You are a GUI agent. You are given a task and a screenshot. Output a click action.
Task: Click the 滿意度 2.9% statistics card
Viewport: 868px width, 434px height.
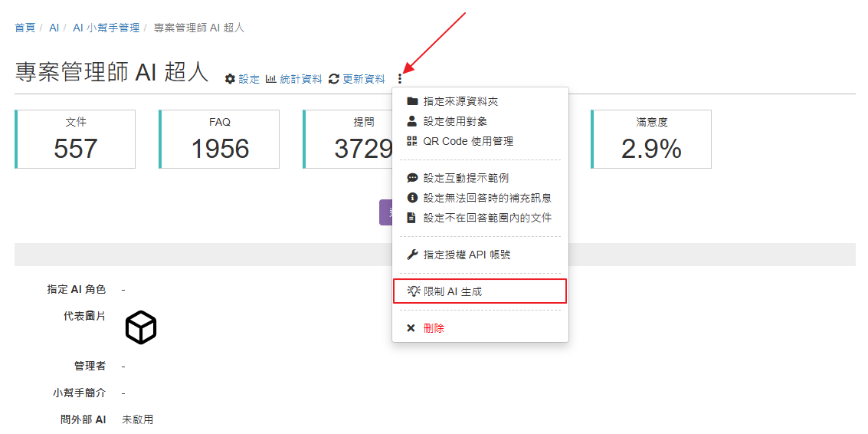(x=651, y=139)
